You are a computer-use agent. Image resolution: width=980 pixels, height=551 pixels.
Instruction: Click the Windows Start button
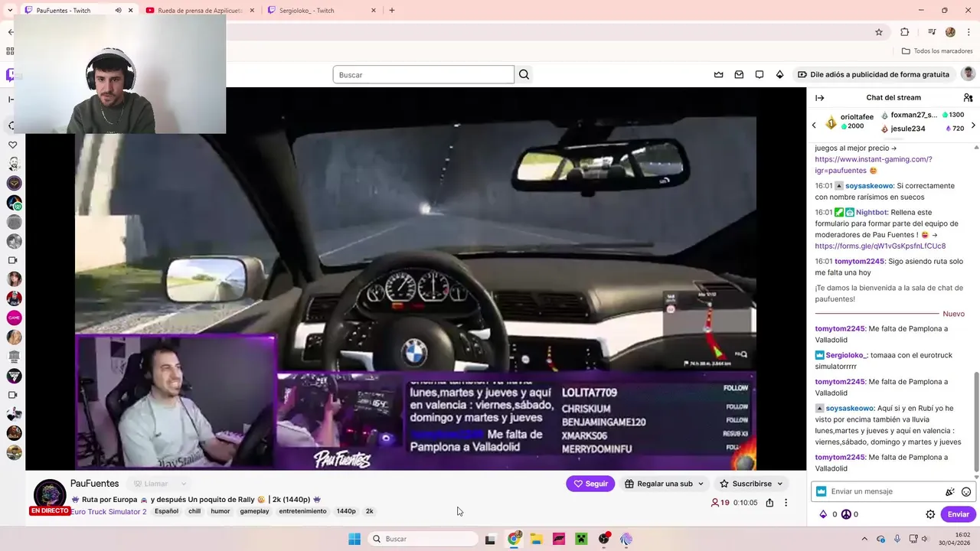[354, 539]
